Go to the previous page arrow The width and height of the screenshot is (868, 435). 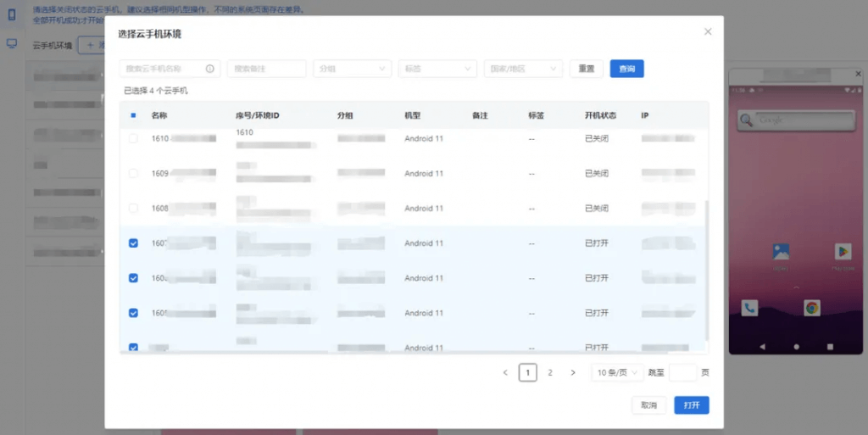pos(505,372)
